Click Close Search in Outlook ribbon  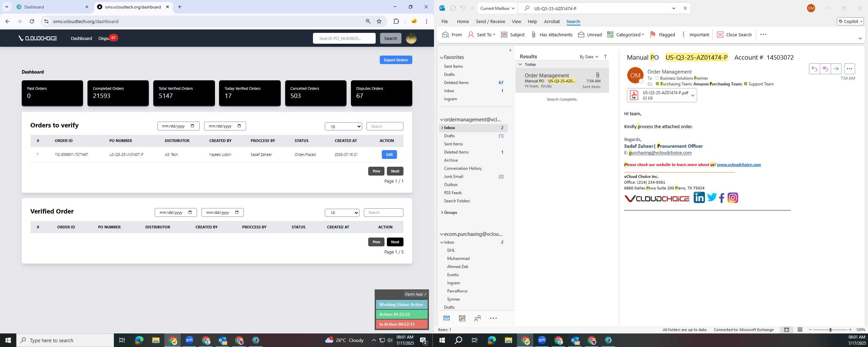click(x=734, y=35)
